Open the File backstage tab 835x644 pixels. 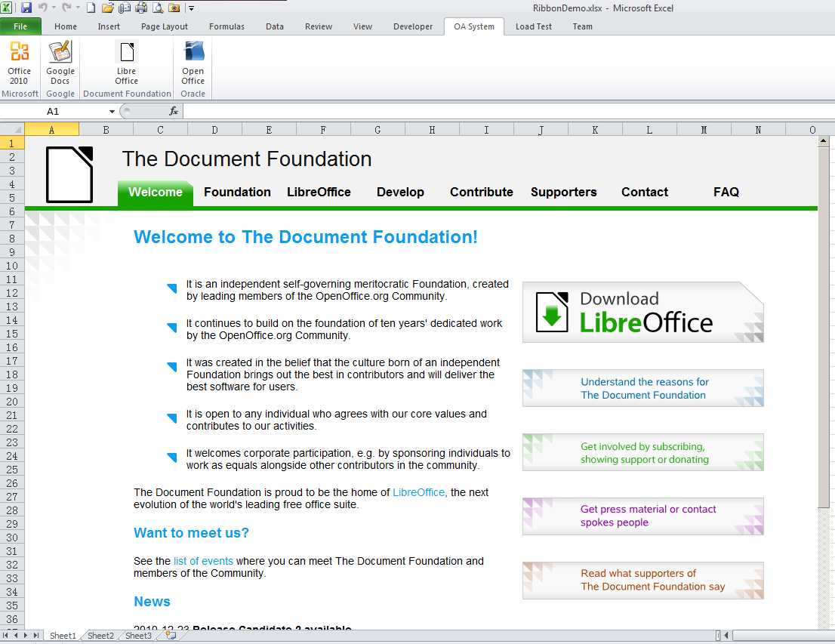click(20, 26)
